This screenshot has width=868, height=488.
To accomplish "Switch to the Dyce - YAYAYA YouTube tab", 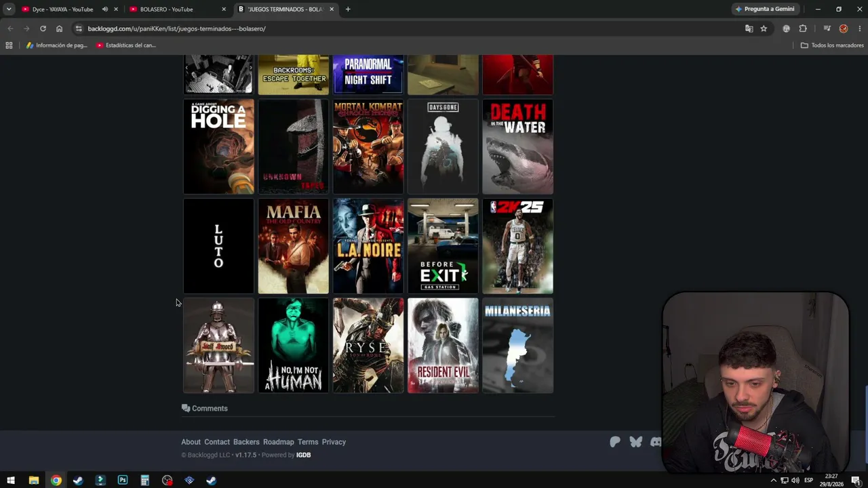I will pos(62,9).
